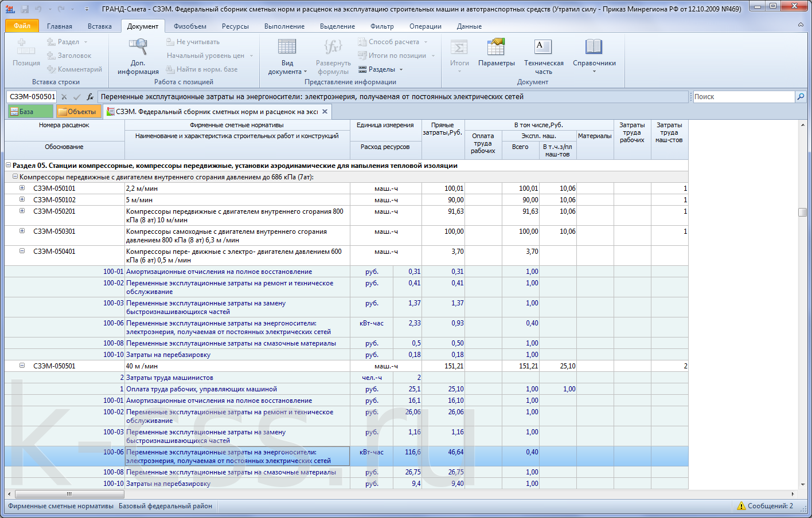The height and width of the screenshot is (518, 812).
Task: Open Способ расчета dropdown
Action: point(393,42)
